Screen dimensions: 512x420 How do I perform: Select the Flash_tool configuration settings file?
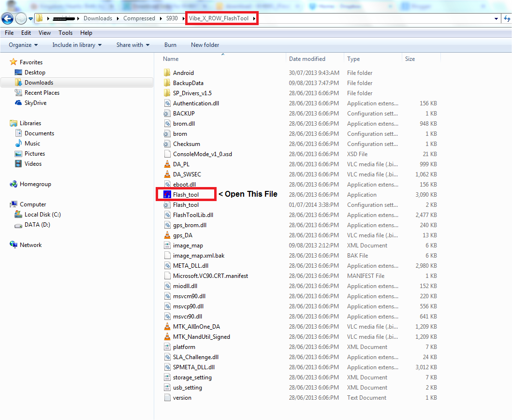186,204
